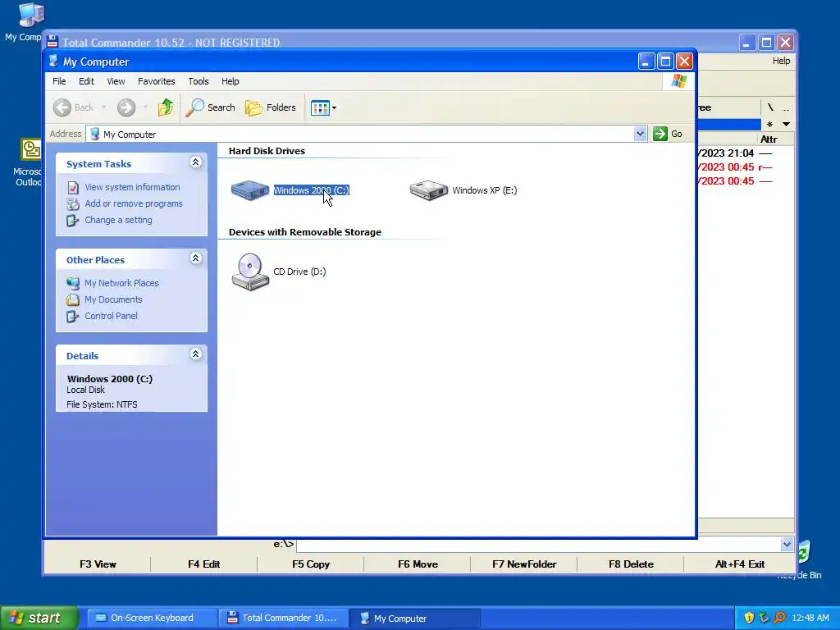Click Total Commander F6 Move button
840x630 pixels.
tap(418, 564)
